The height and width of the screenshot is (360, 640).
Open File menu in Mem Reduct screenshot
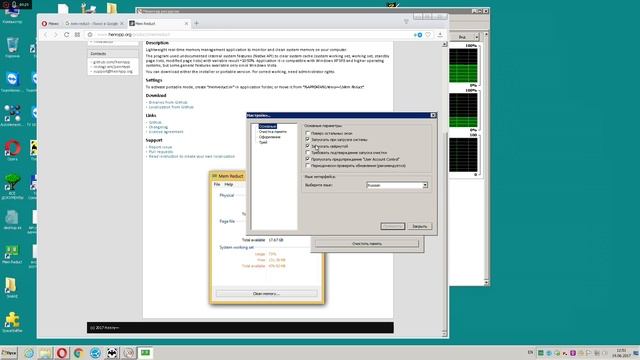[x=217, y=184]
